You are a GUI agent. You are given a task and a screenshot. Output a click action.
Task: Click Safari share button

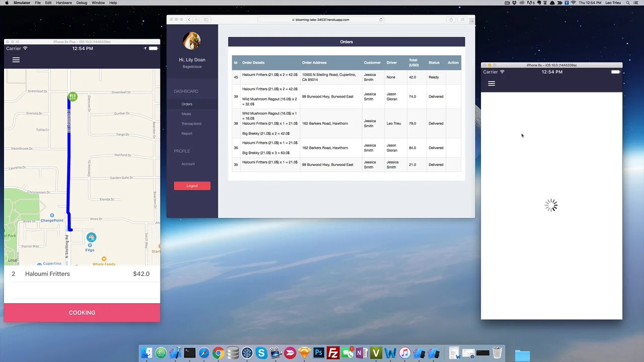(451, 20)
